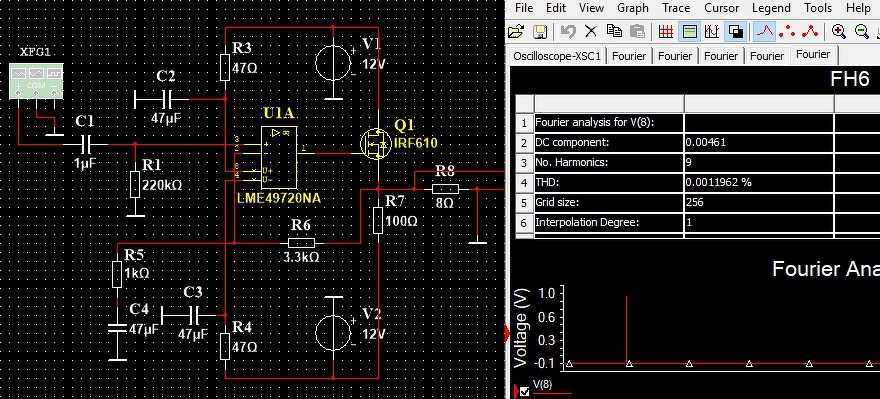Viewport: 880px width, 399px height.
Task: Open the Legend menu
Action: (x=771, y=8)
